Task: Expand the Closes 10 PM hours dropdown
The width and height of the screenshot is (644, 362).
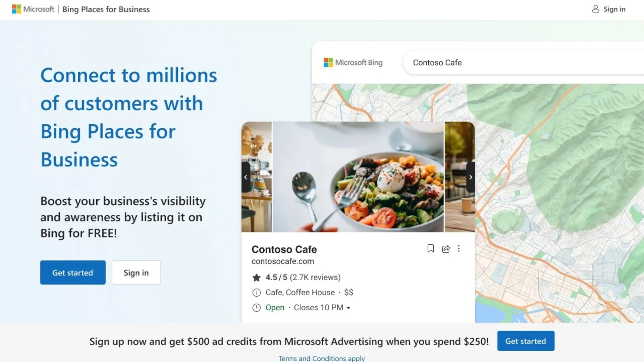Action: pyautogui.click(x=348, y=308)
